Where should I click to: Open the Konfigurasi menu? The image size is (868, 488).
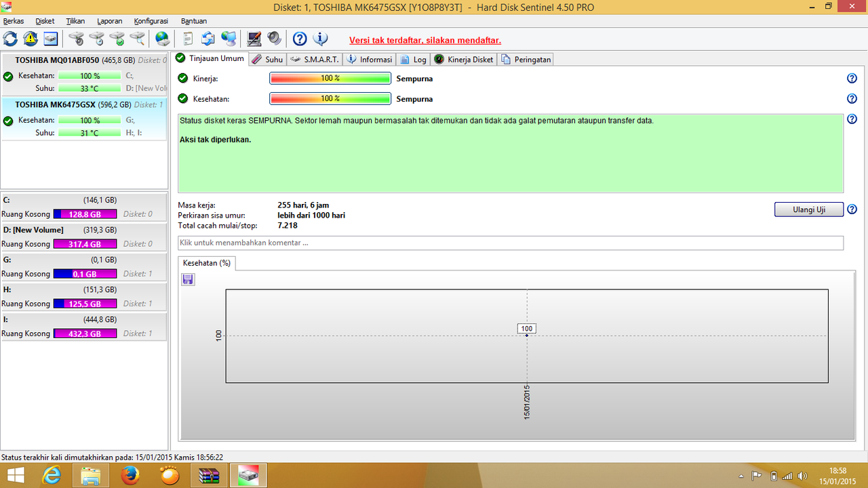(151, 21)
